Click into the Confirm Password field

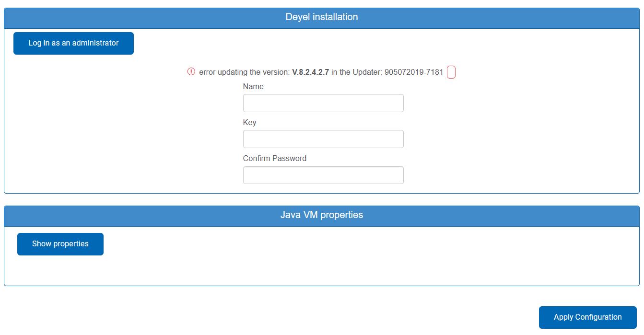[x=323, y=175]
